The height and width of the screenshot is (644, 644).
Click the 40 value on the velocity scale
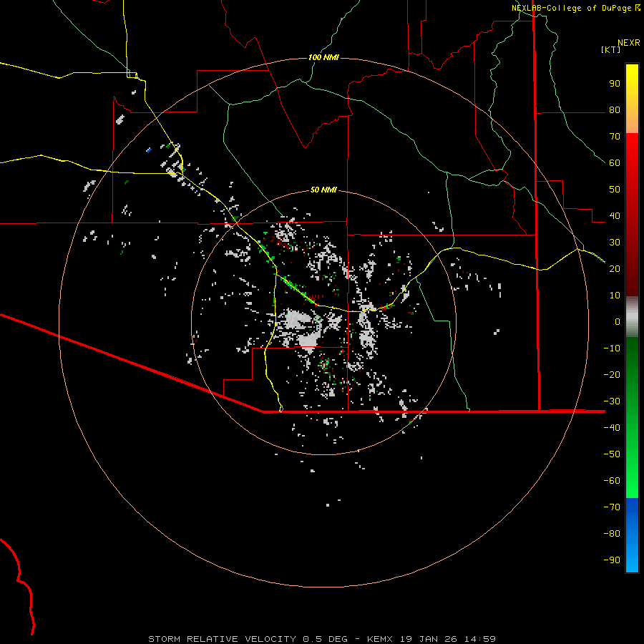(615, 216)
